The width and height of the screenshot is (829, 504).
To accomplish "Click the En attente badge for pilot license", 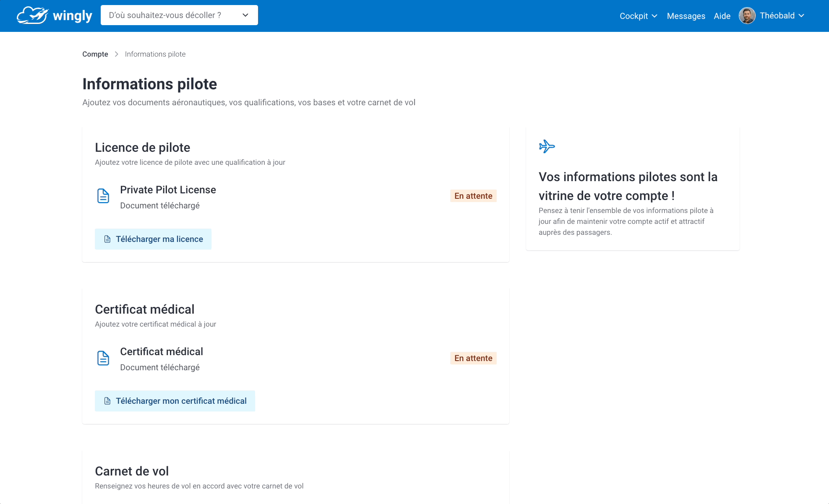I will click(x=473, y=196).
